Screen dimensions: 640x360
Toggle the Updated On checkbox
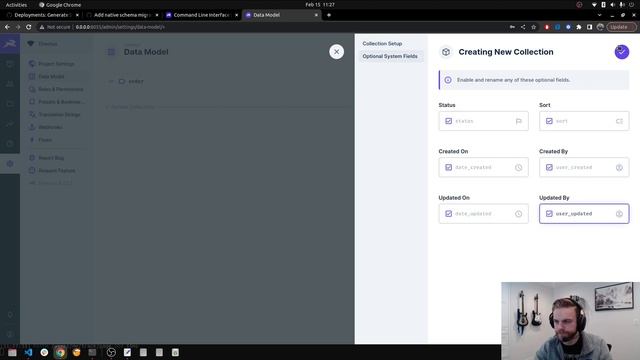449,214
